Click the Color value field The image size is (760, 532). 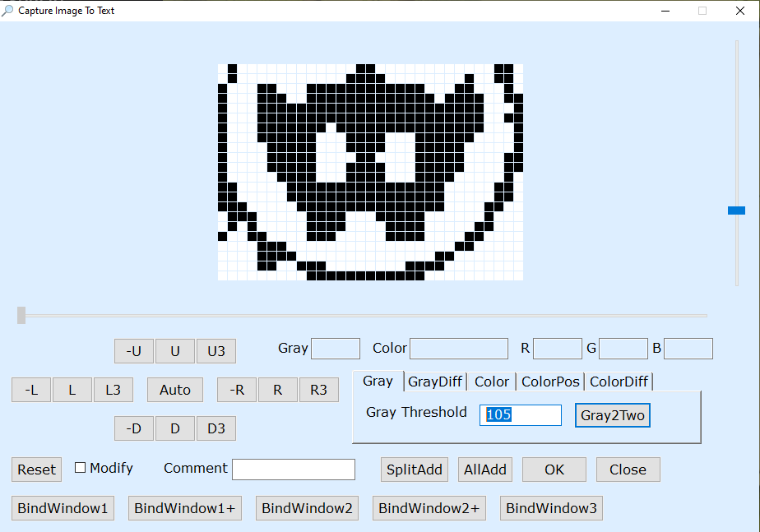[x=459, y=349]
